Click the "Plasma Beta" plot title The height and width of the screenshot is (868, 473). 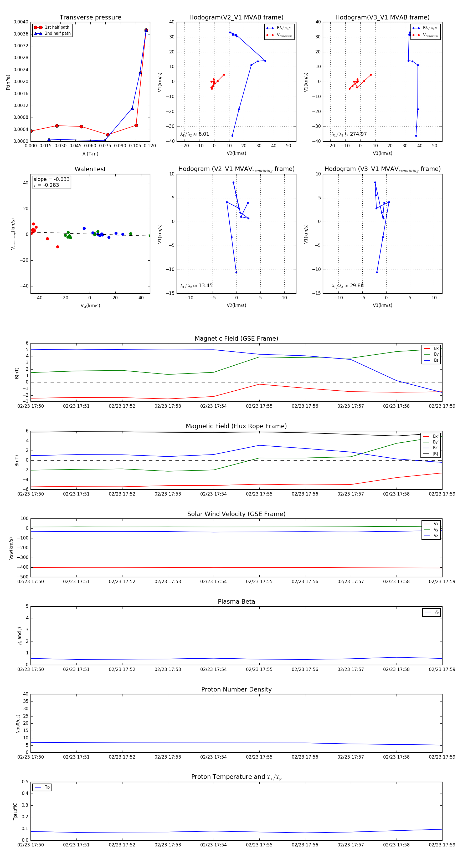236,602
